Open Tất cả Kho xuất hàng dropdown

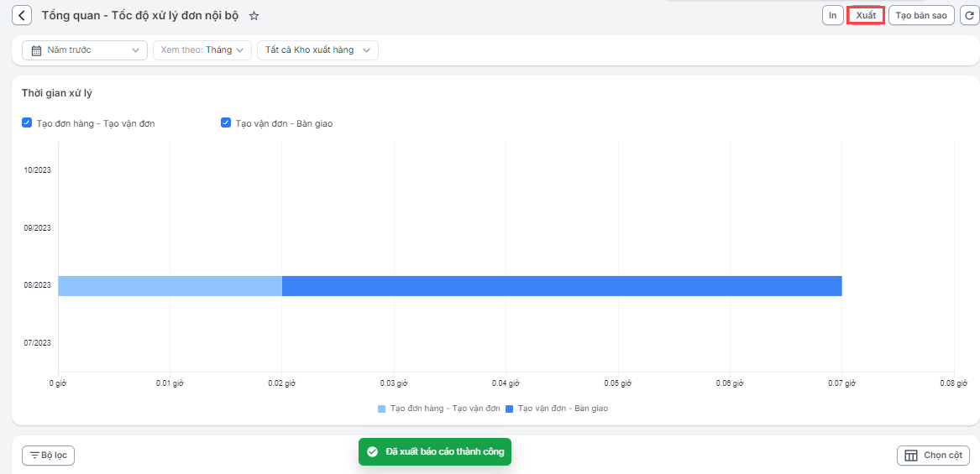click(317, 50)
